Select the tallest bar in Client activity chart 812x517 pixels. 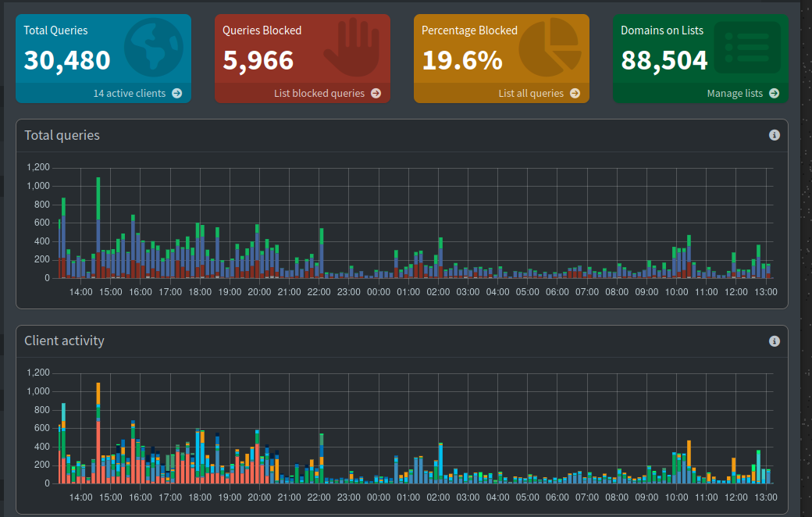pos(98,433)
